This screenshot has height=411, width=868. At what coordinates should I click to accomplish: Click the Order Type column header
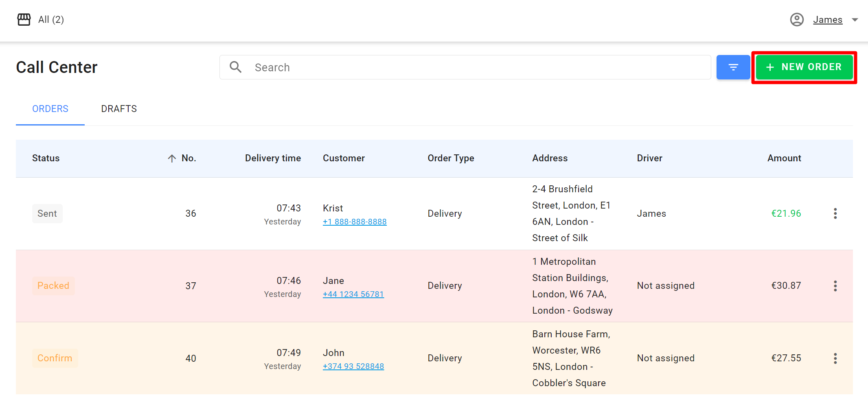(x=451, y=158)
